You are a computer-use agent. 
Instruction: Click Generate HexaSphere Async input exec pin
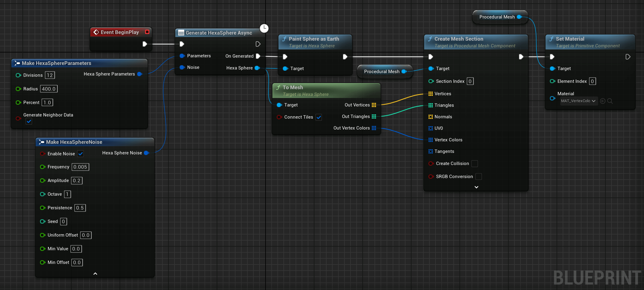click(182, 44)
